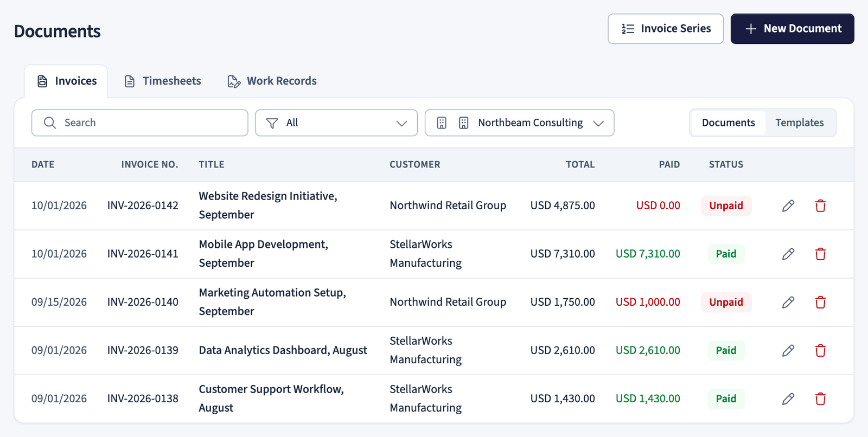
Task: Switch to the Timesheets tab
Action: (x=163, y=81)
